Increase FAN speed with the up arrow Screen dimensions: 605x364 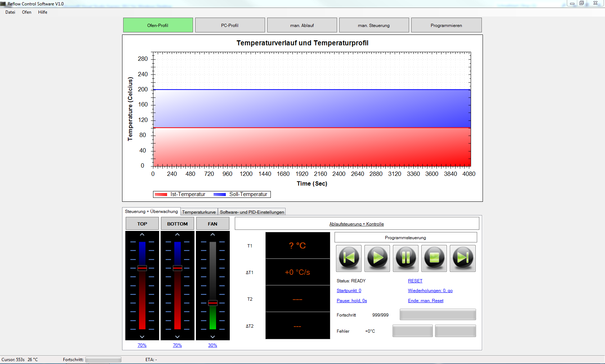pos(213,235)
